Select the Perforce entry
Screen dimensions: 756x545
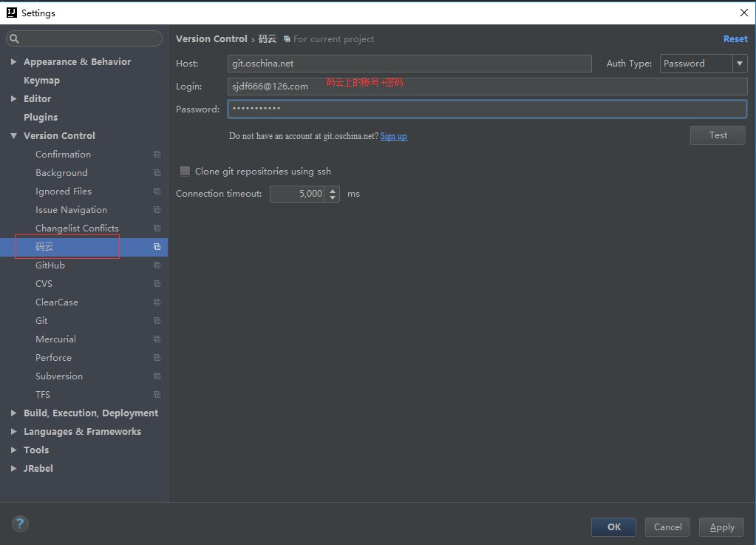(53, 357)
